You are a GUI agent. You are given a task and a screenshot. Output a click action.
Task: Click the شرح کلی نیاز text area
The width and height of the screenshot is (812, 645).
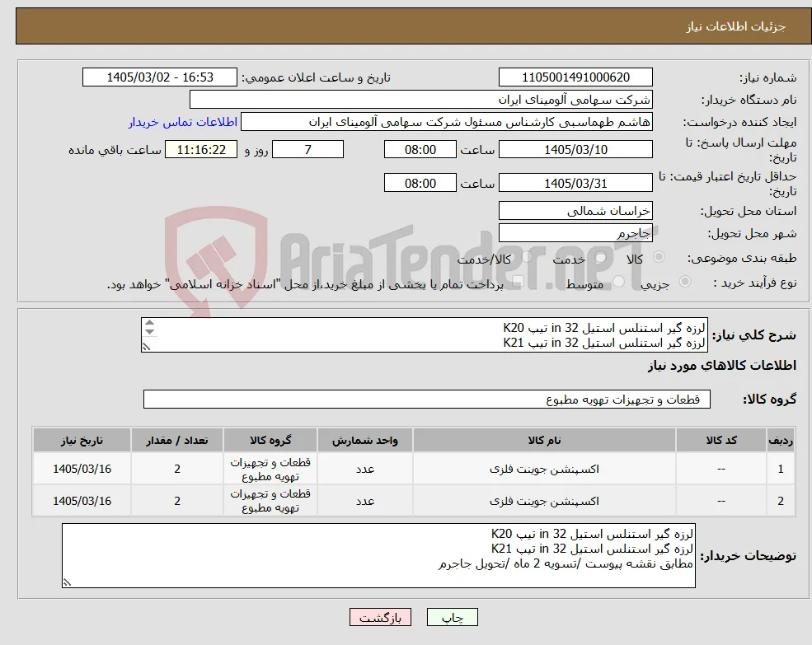(424, 335)
